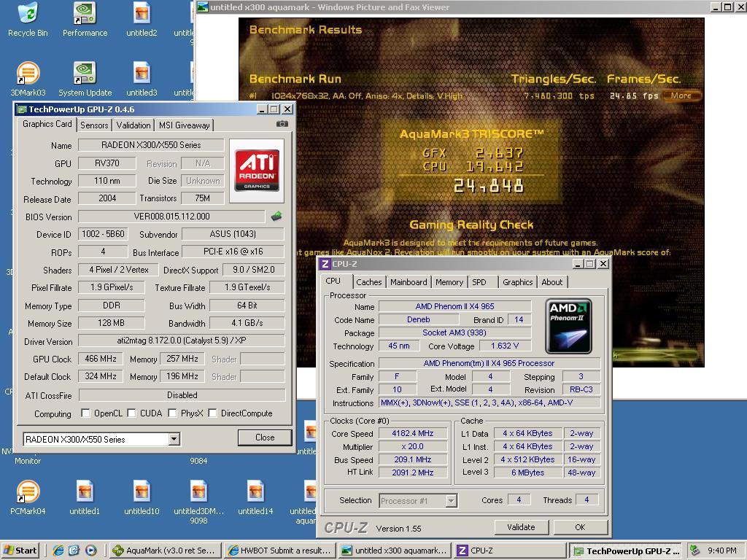The image size is (747, 560).
Task: Open the Performance desktop shortcut
Action: [85, 20]
